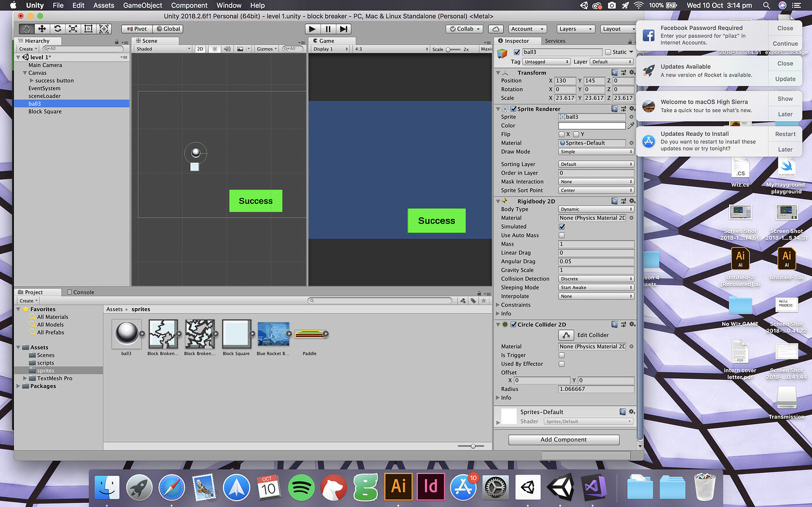Open the GameObject menu
The width and height of the screenshot is (812, 507).
(142, 5)
